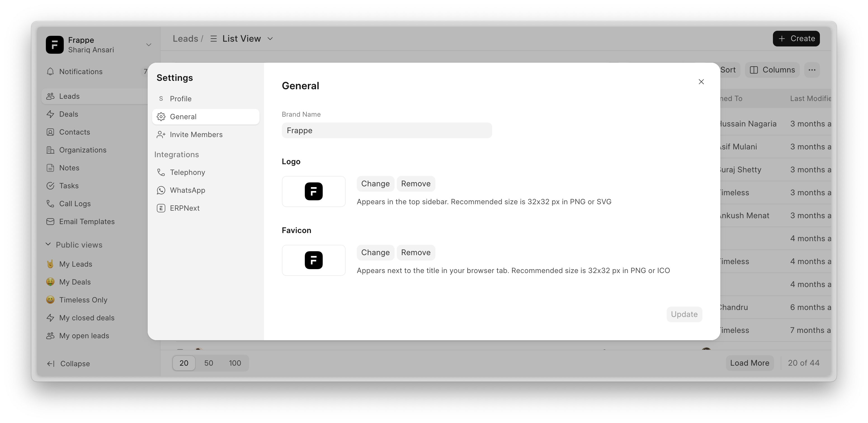Click the Favicon preview thumbnail
The height and width of the screenshot is (423, 868).
(x=313, y=260)
